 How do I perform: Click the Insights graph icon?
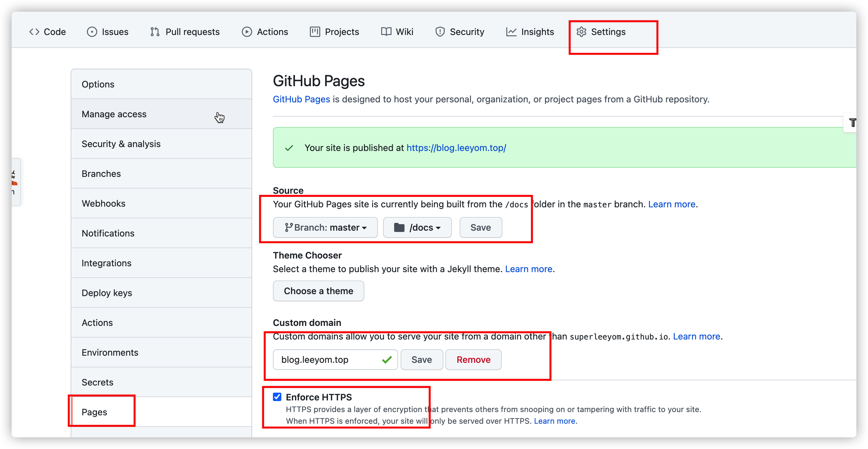coord(511,32)
